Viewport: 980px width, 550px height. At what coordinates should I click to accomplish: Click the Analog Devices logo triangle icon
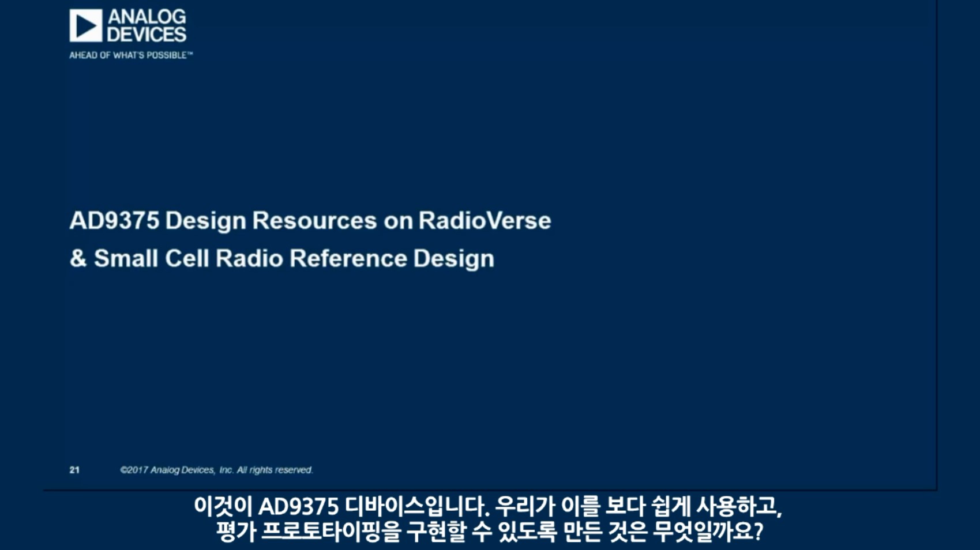pyautogui.click(x=86, y=25)
